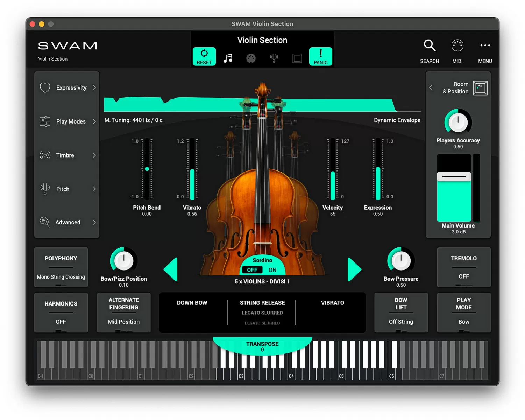Open the room icon in the top toolbar
Viewport: 525px width, 420px height.
[x=297, y=57]
